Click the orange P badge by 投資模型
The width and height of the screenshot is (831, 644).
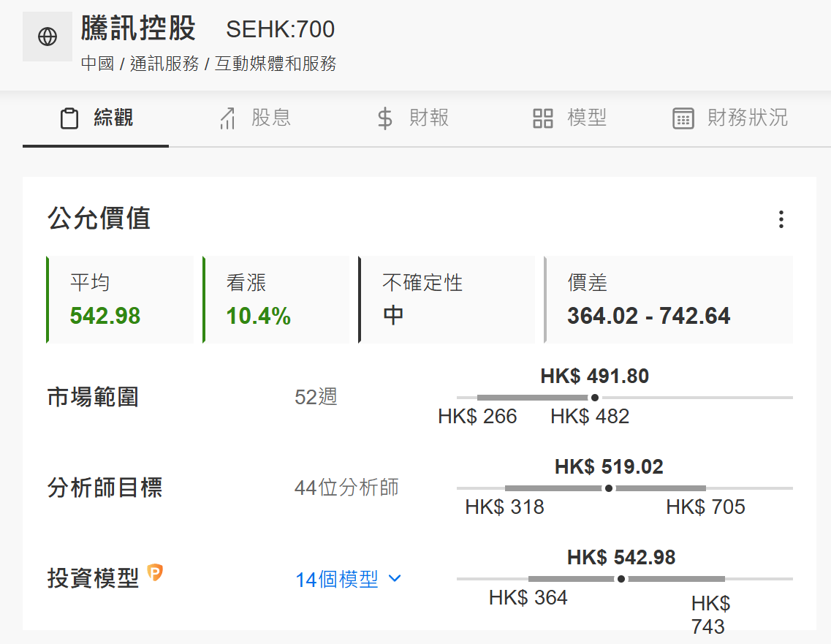[x=155, y=572]
